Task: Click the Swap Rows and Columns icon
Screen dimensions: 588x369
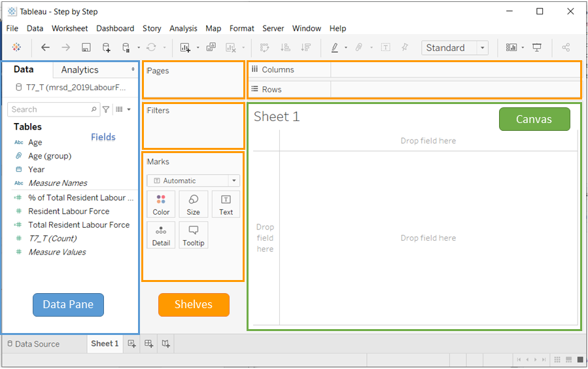Action: click(265, 47)
